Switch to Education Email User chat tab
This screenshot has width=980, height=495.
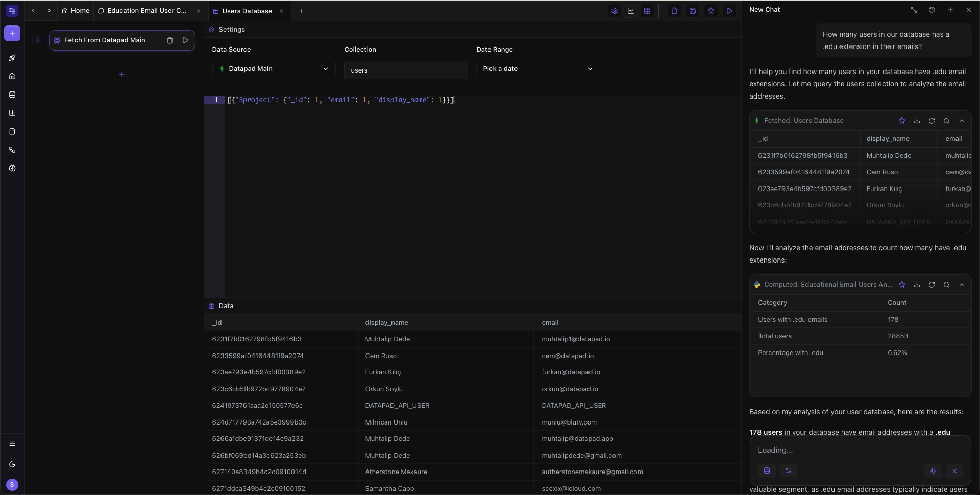142,10
